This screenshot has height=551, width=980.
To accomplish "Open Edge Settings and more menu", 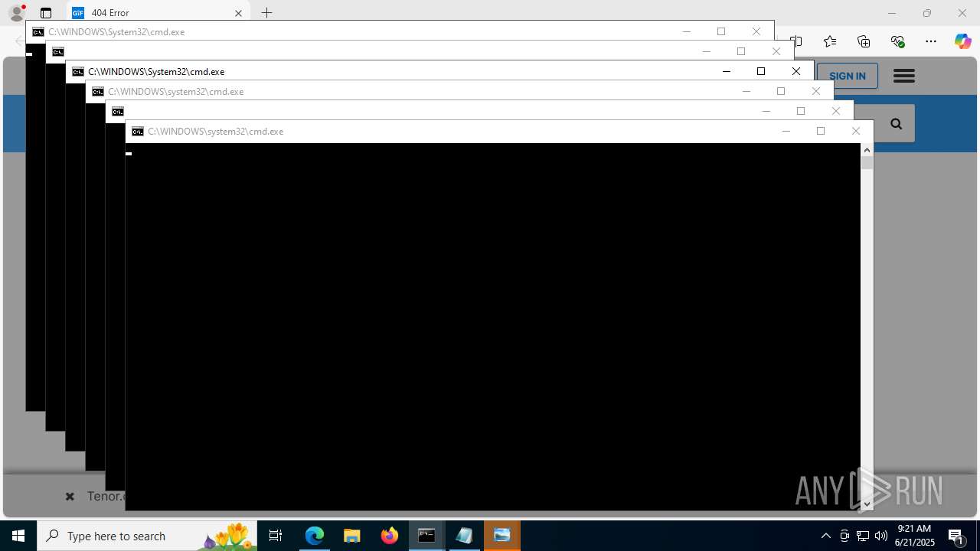I will [x=931, y=41].
